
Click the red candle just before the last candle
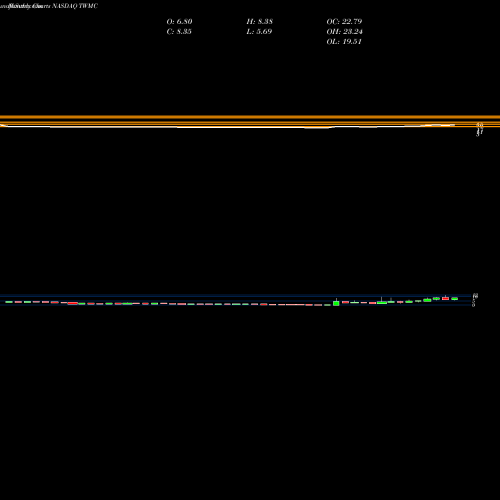[x=445, y=298]
